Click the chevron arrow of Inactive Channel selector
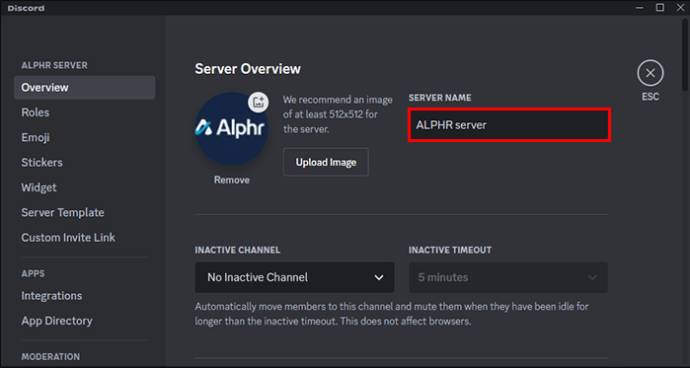The width and height of the screenshot is (690, 368). pyautogui.click(x=378, y=278)
